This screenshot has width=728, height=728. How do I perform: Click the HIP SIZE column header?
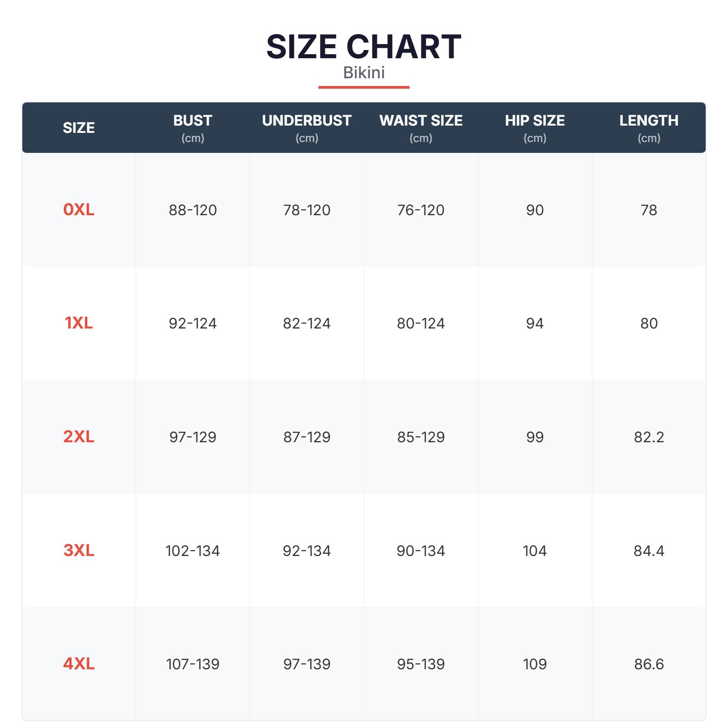[x=535, y=127]
